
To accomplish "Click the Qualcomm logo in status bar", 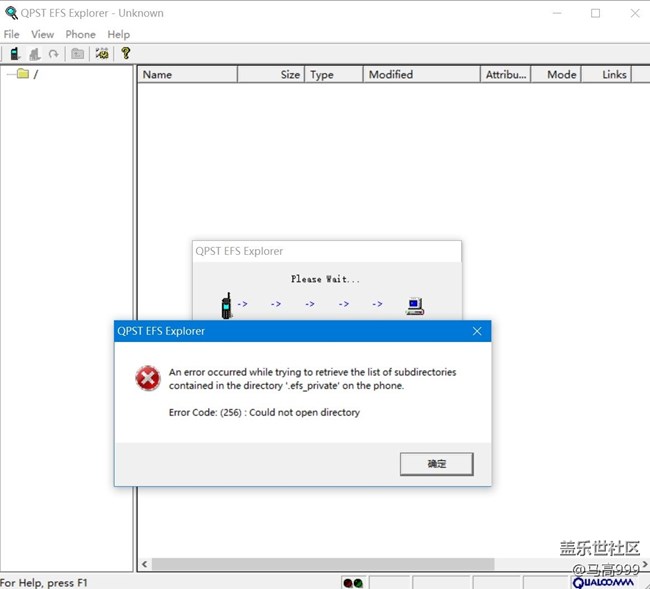I will [604, 582].
